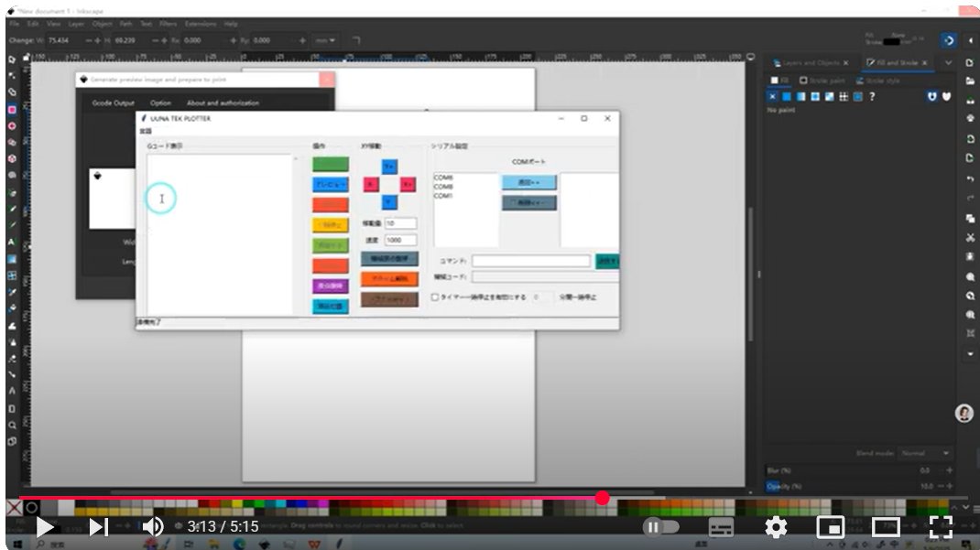Viewport: 980px width, 550px height.
Task: Choose flat color fill paint type
Action: tap(786, 97)
